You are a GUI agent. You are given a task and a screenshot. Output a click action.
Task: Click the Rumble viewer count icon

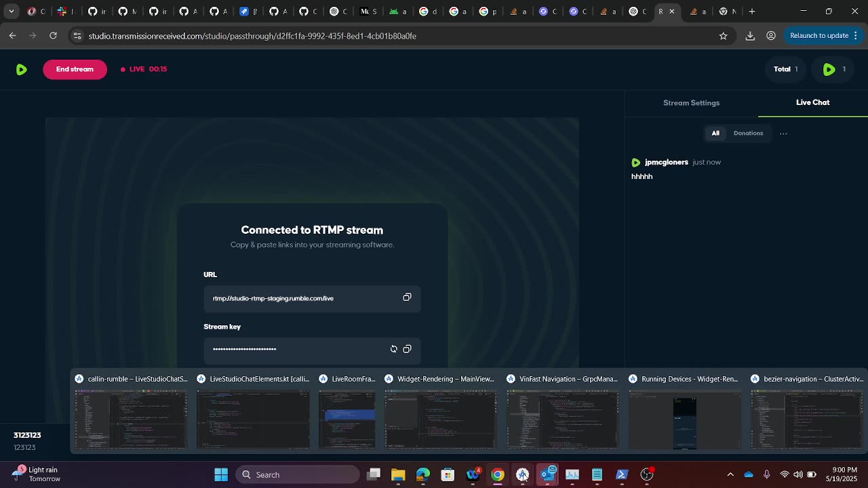[x=829, y=69]
